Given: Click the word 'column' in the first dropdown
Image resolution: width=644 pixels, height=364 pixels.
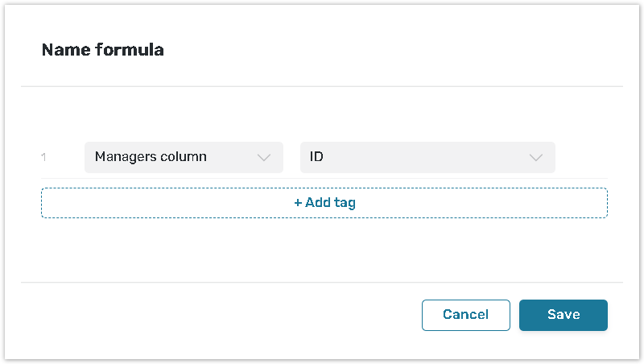Looking at the screenshot, I should (183, 157).
